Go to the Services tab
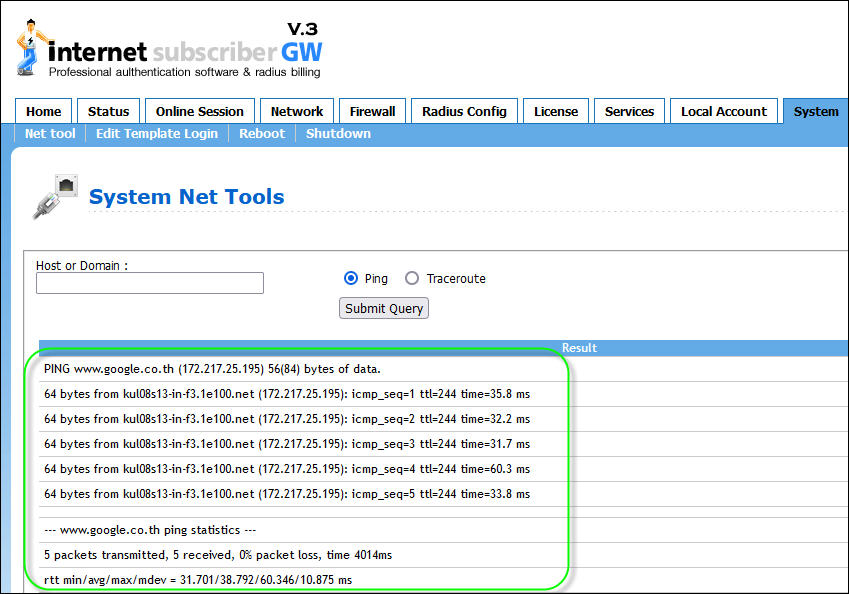Viewport: 849px width, 594px height. pos(629,112)
